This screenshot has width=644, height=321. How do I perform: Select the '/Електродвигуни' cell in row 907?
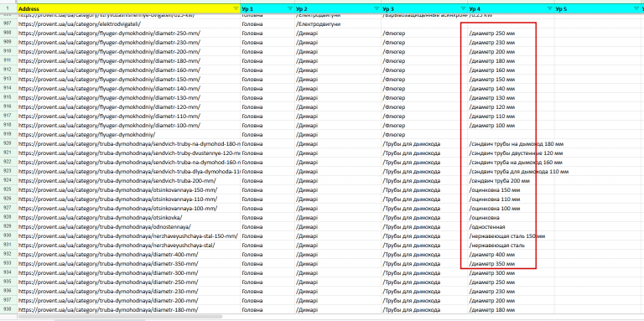click(338, 23)
